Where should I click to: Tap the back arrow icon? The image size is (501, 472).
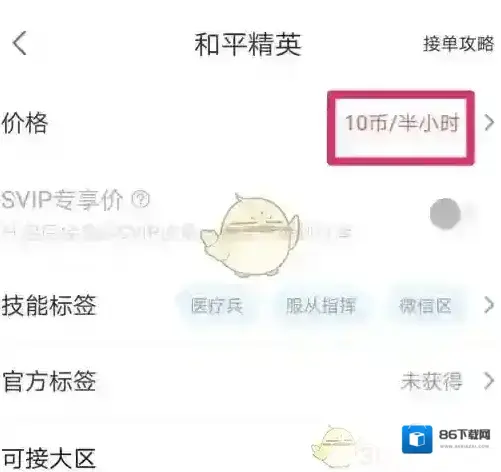click(x=20, y=43)
